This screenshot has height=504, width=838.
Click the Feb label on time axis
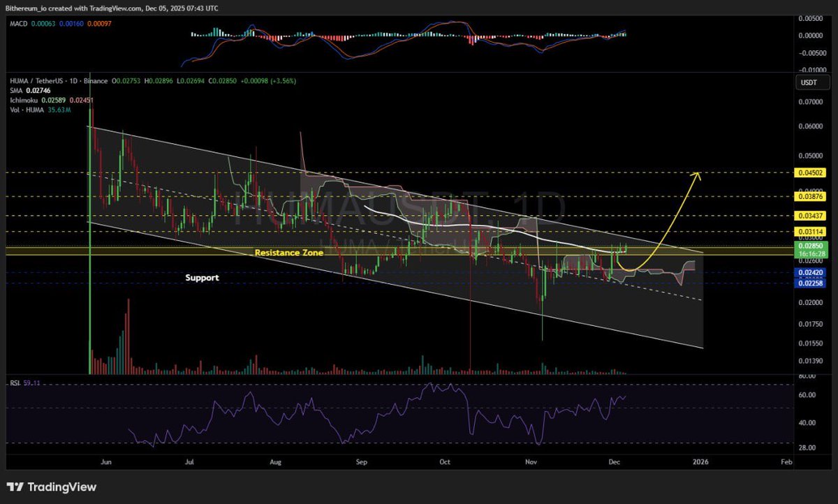pyautogui.click(x=786, y=462)
